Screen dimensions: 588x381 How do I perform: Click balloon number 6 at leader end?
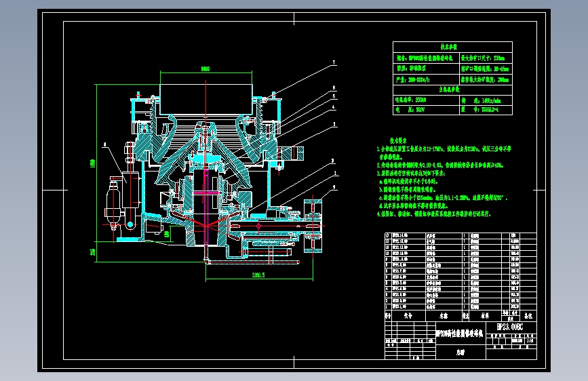334,87
